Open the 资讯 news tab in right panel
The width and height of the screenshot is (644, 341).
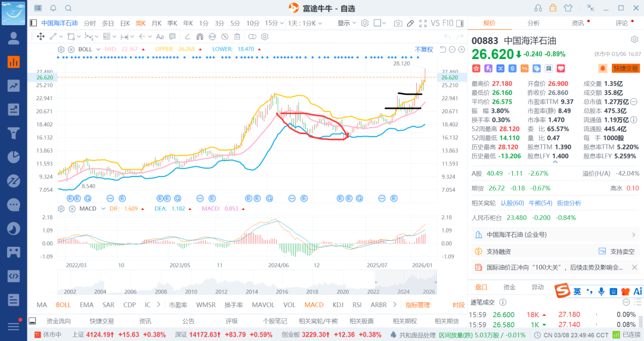point(578,23)
